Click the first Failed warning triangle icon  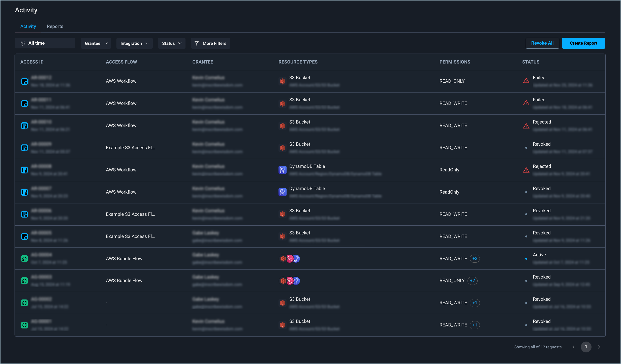point(526,81)
